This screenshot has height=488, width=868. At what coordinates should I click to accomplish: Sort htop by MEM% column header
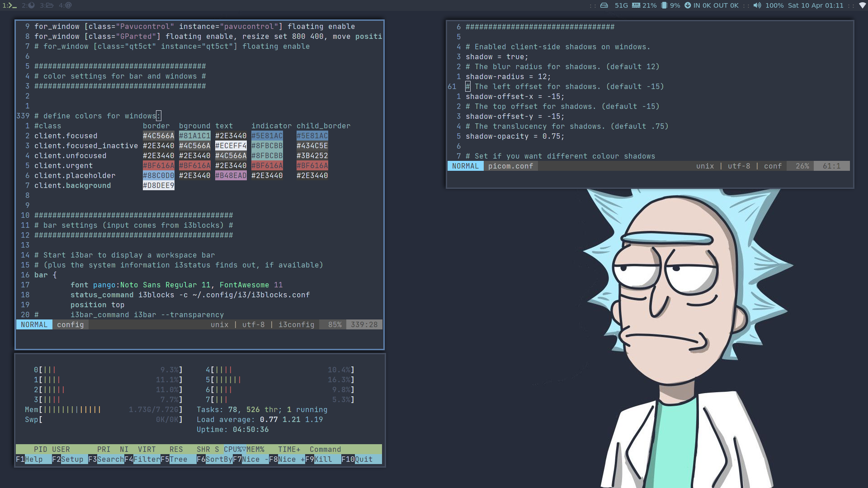click(255, 450)
